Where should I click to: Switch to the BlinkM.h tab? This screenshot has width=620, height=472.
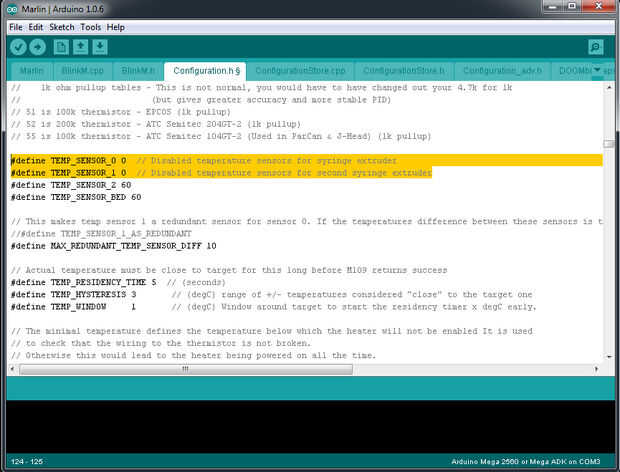pos(138,71)
